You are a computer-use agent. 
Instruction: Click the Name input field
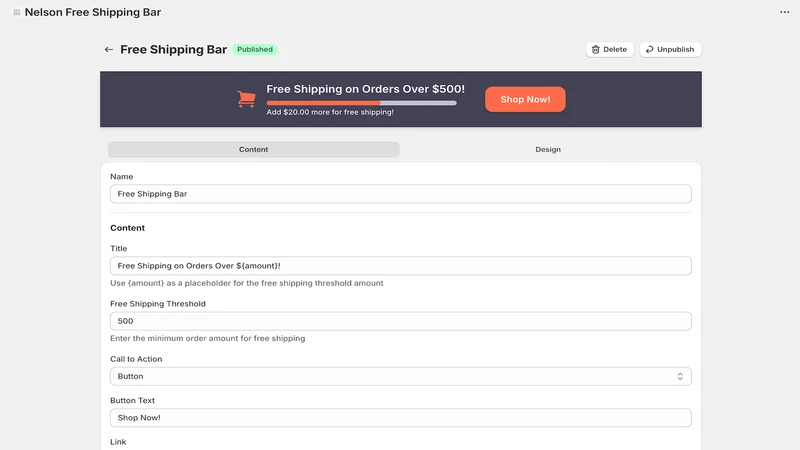tap(401, 194)
